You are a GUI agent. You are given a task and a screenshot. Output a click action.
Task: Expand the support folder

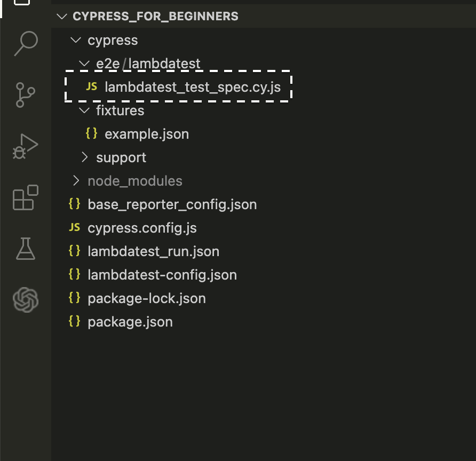tap(85, 157)
